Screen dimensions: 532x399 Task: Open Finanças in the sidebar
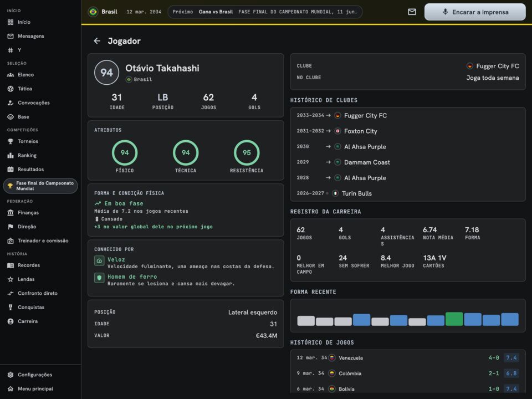(40, 213)
